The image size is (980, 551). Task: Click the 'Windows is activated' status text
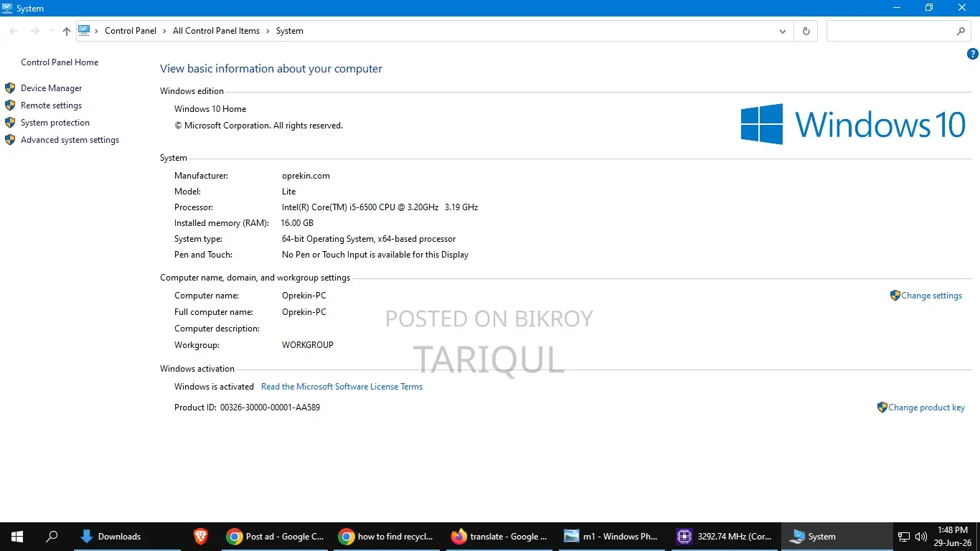tap(214, 387)
